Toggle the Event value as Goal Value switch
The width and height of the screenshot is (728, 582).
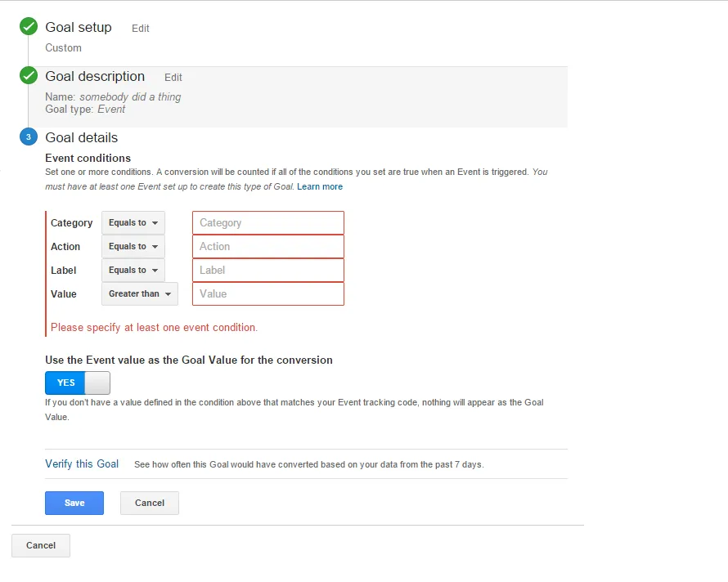tap(77, 383)
